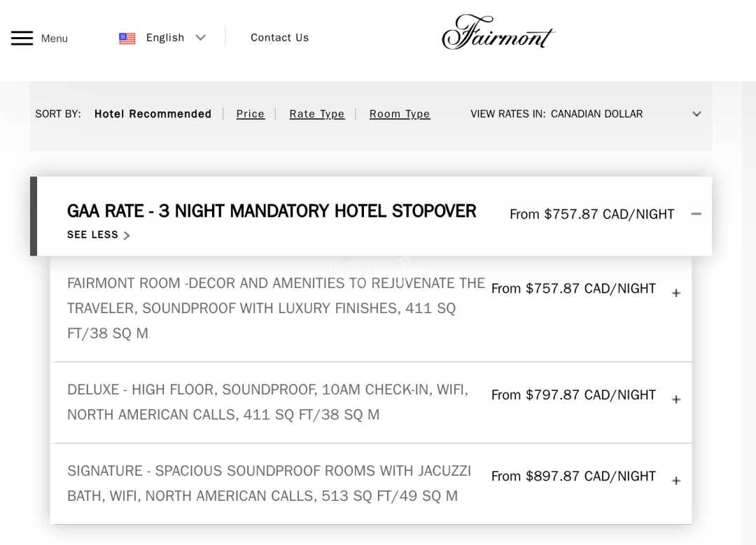Select the Fairmont Room description row
The height and width of the screenshot is (545, 756).
point(371,309)
